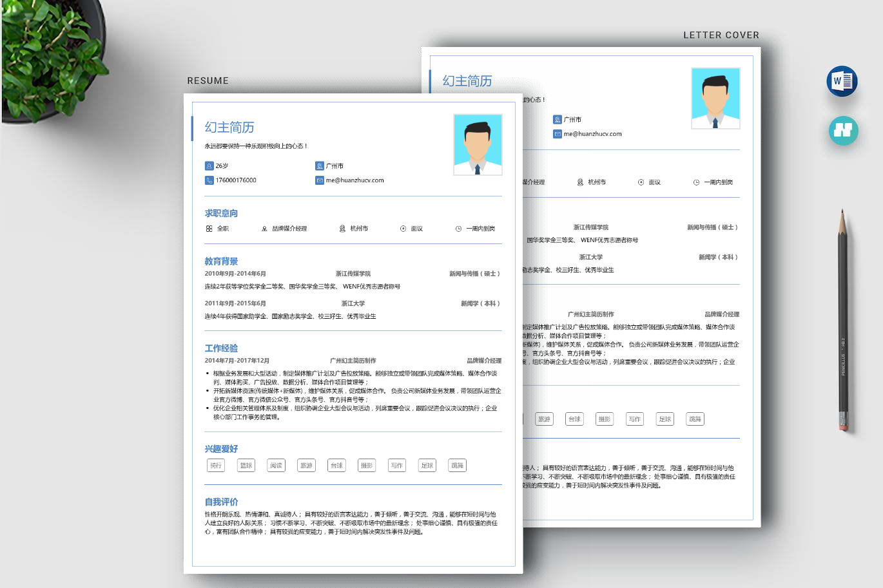Click the 自我评价 section heading
This screenshot has height=588, width=883.
pyautogui.click(x=221, y=502)
